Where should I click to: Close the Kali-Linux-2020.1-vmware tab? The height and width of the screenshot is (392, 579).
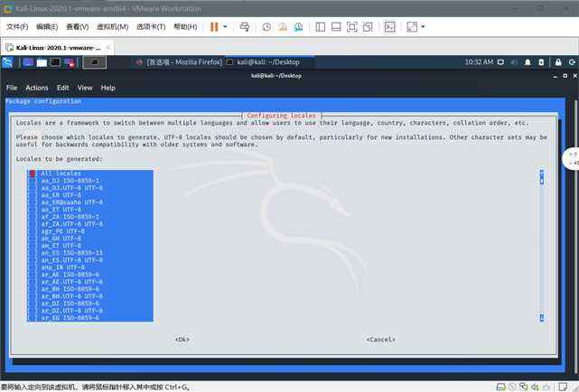click(x=107, y=47)
